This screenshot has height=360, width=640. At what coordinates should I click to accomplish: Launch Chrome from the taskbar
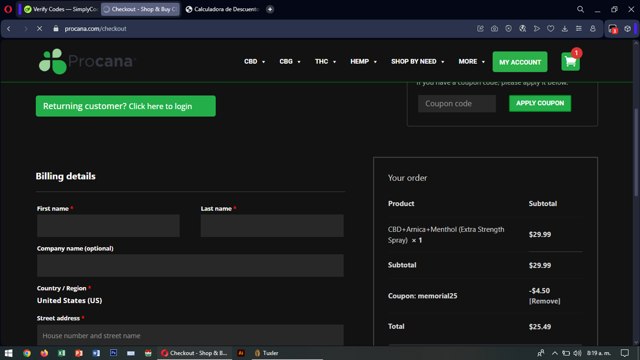point(27,353)
